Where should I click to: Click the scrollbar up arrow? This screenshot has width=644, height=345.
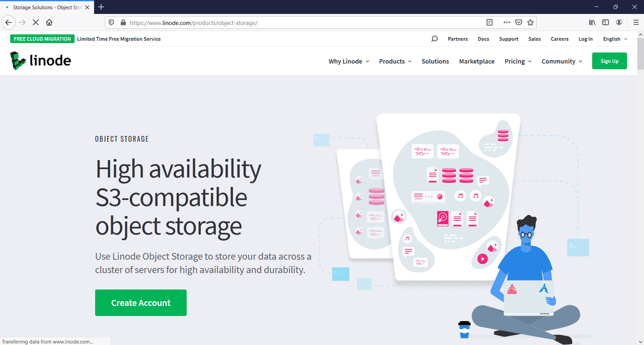tap(640, 35)
